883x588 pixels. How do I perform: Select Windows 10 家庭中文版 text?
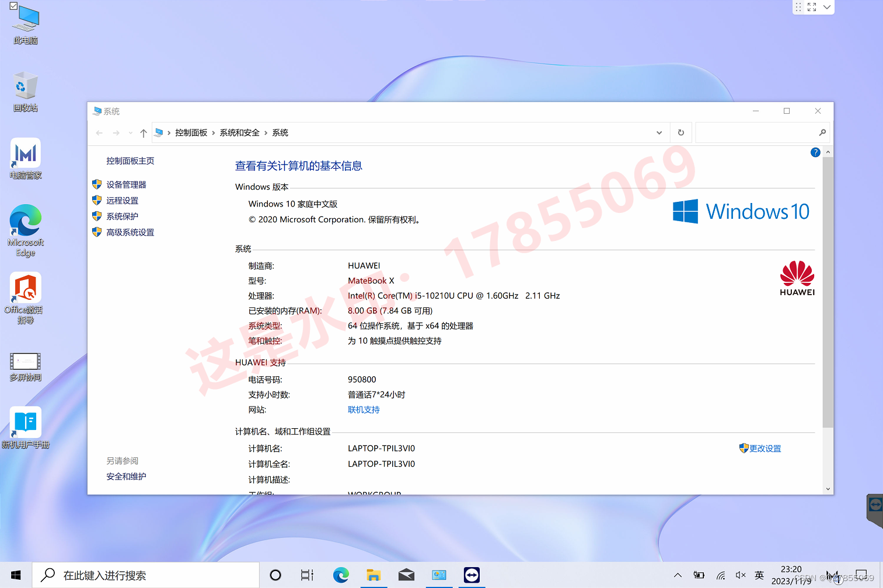pos(293,204)
